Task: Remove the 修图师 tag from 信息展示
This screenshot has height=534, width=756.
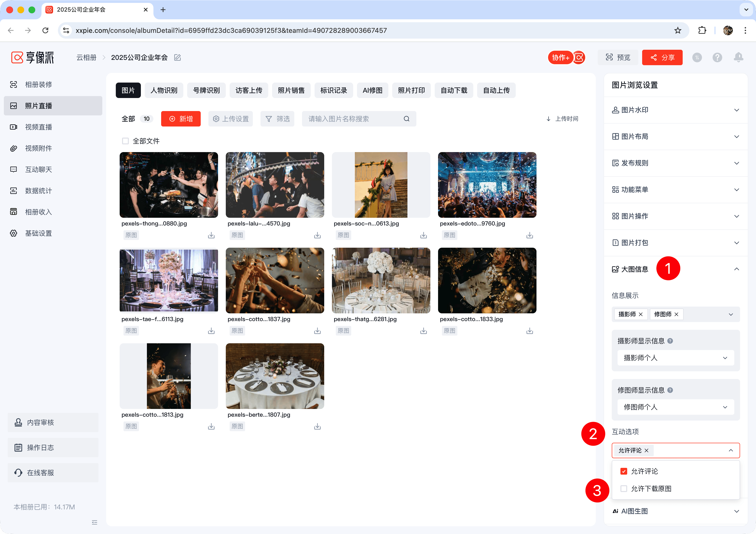Action: coord(676,314)
